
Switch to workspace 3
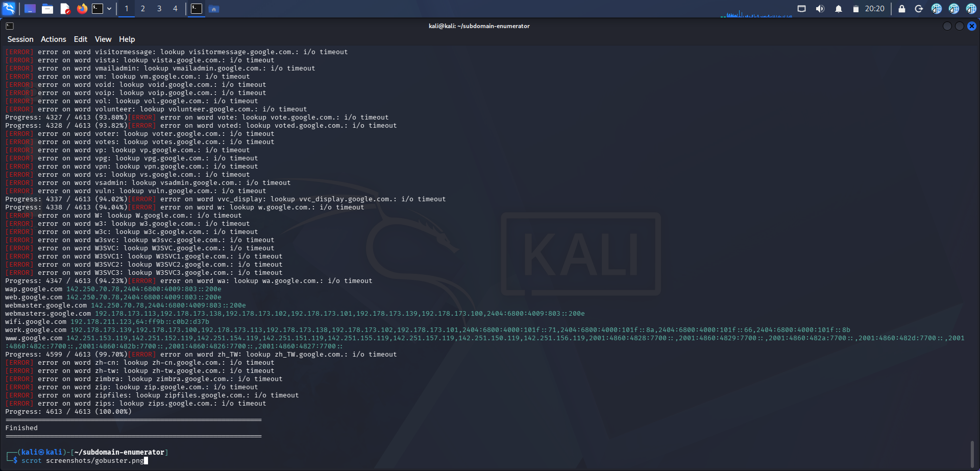coord(159,9)
